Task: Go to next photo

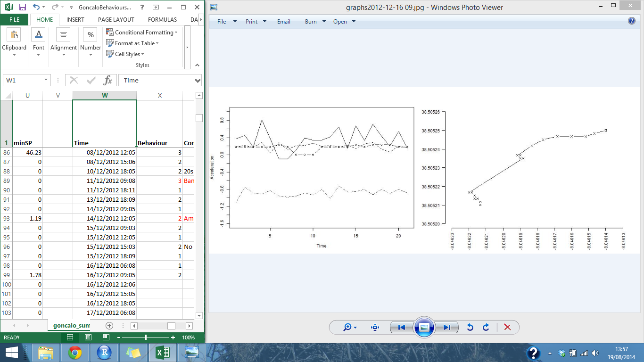Action: pyautogui.click(x=446, y=327)
